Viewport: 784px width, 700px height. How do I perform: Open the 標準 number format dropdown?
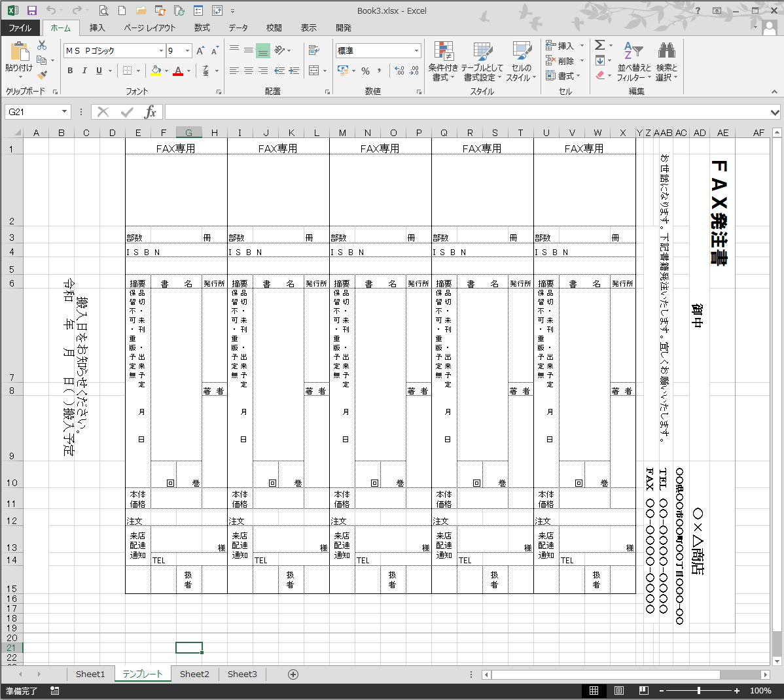click(x=416, y=50)
